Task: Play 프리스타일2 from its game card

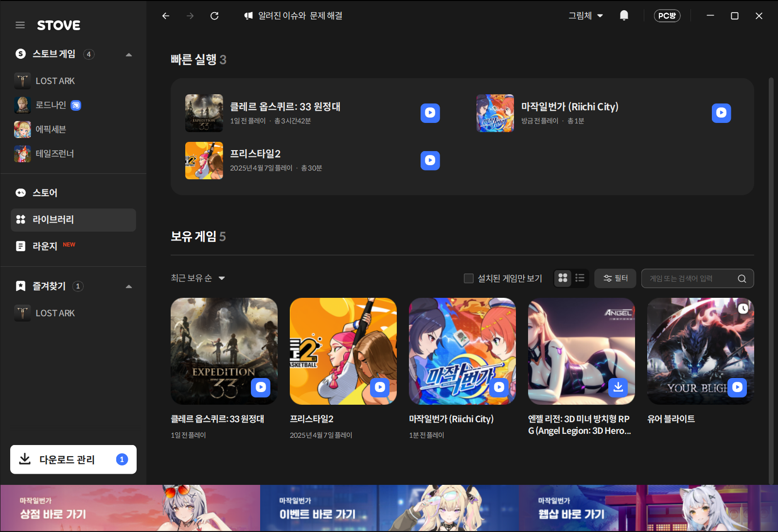Action: click(380, 387)
